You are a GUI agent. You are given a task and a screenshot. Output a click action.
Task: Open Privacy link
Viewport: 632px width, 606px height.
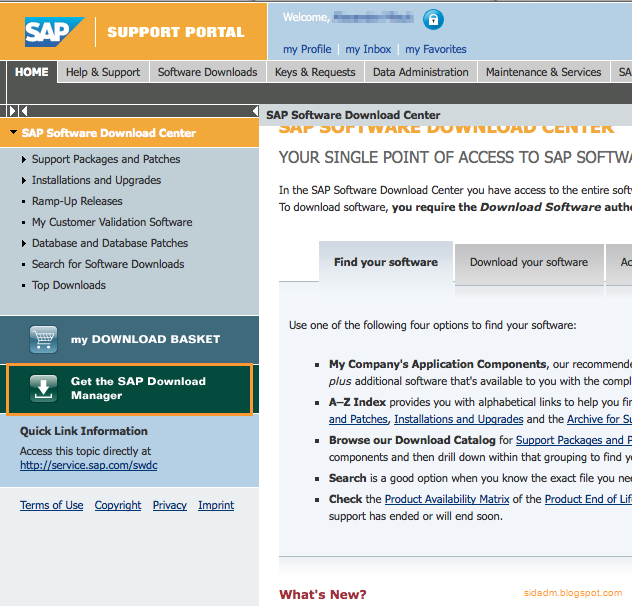pyautogui.click(x=170, y=505)
